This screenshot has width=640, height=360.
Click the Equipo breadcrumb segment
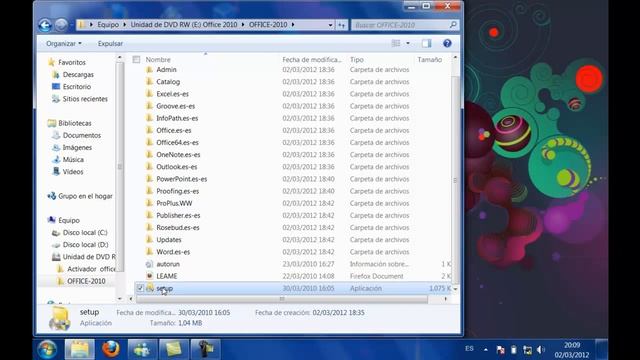(108, 25)
